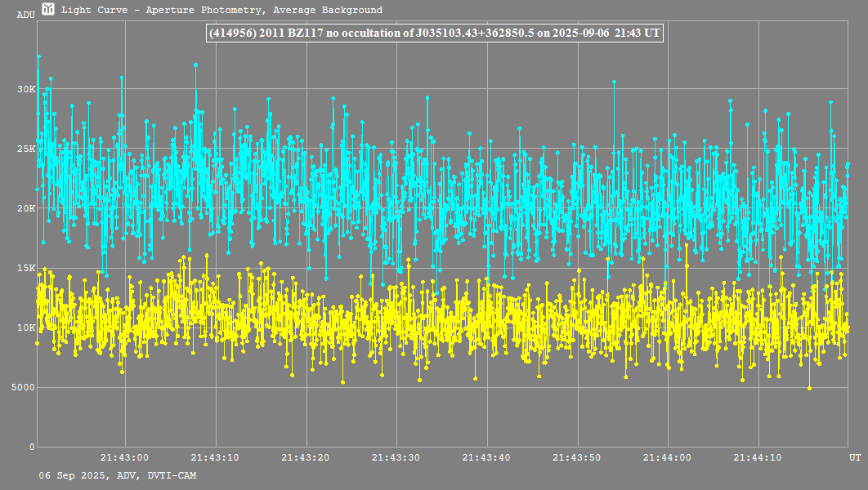The height and width of the screenshot is (490, 868).
Task: Click the 21:43:40 time label
Action: tap(487, 457)
